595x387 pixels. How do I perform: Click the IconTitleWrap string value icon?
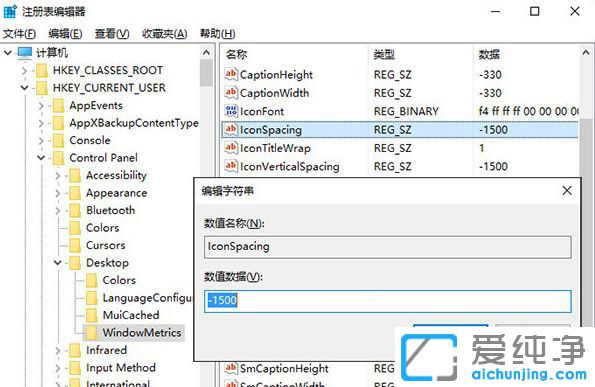pos(231,148)
